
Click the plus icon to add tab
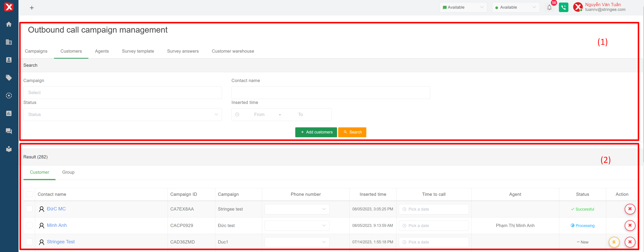click(32, 8)
